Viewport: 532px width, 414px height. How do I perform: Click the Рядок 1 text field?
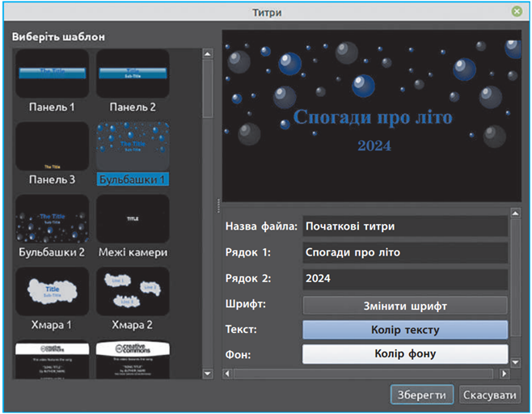point(405,253)
